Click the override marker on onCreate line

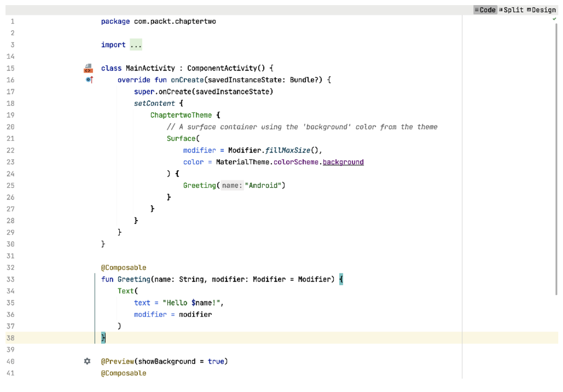[89, 80]
